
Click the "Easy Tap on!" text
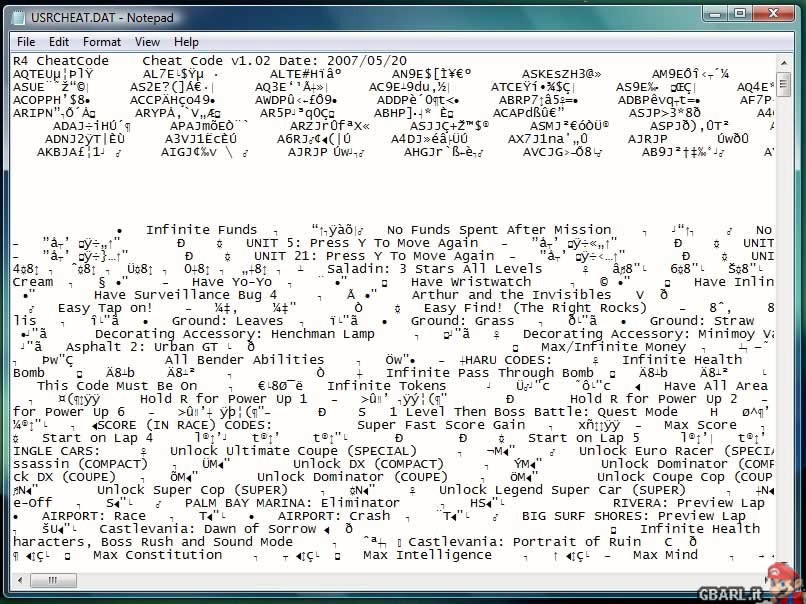(x=105, y=308)
